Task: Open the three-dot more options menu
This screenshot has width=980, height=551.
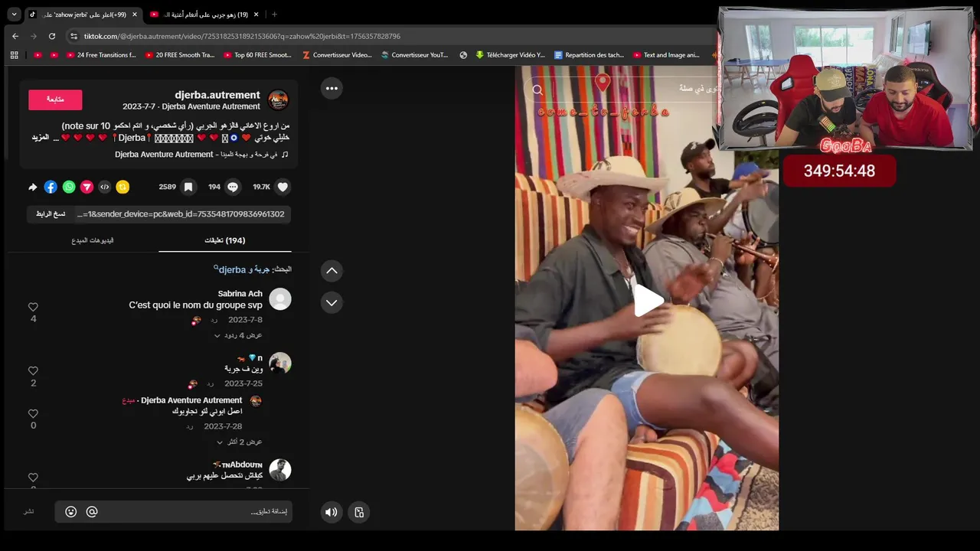Action: coord(332,88)
